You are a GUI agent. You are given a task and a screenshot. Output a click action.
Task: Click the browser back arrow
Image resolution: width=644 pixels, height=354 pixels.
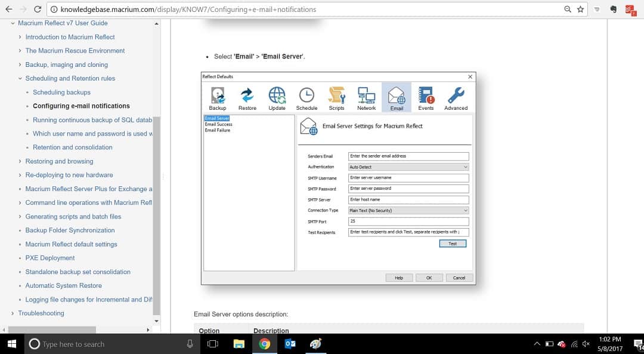[8, 9]
